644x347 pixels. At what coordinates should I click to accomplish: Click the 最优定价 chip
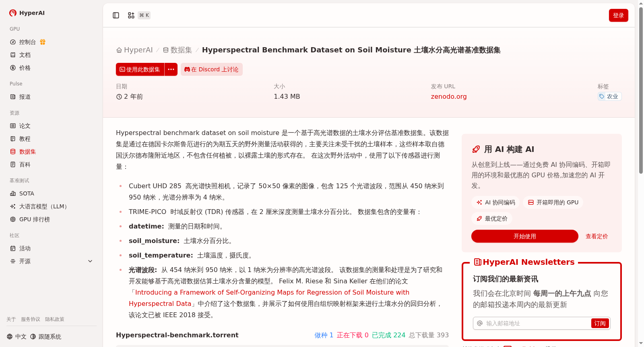click(x=492, y=218)
